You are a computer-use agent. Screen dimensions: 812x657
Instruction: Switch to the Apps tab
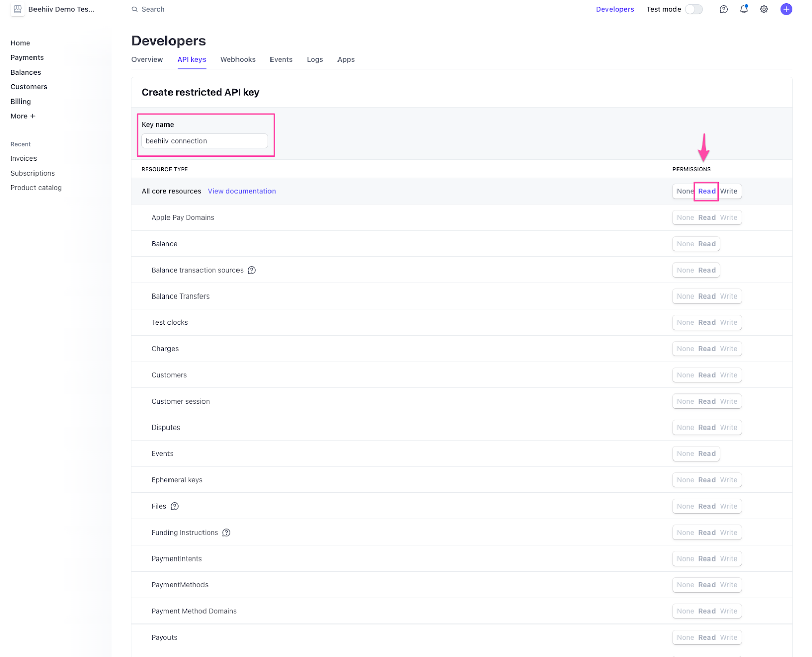(x=346, y=59)
